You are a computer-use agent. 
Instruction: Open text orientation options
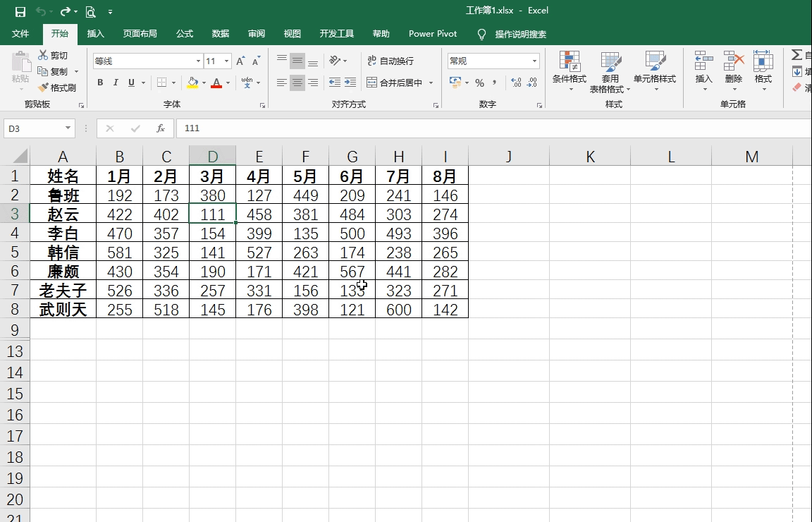[338, 61]
